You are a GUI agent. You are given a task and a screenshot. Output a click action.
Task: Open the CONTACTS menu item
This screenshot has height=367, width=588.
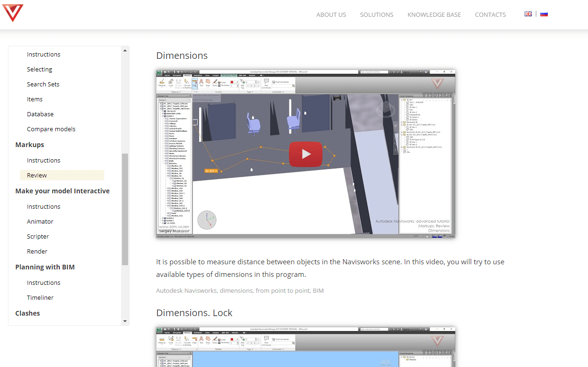pyautogui.click(x=490, y=14)
